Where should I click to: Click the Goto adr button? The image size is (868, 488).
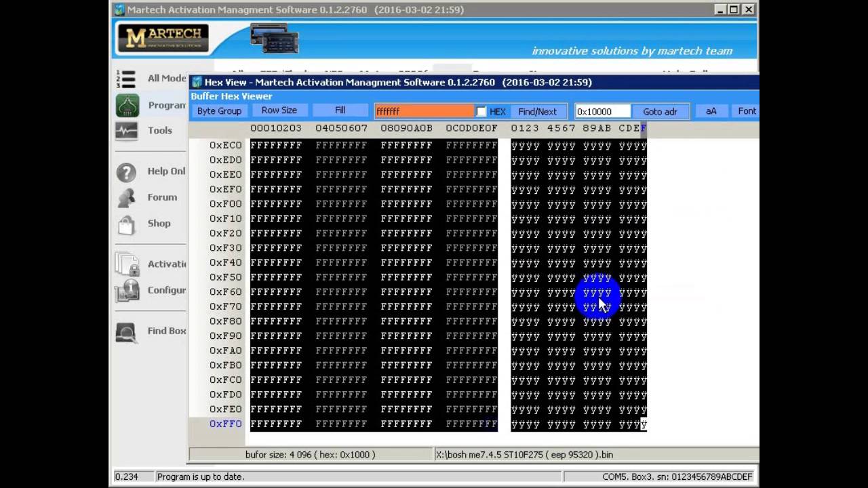660,111
